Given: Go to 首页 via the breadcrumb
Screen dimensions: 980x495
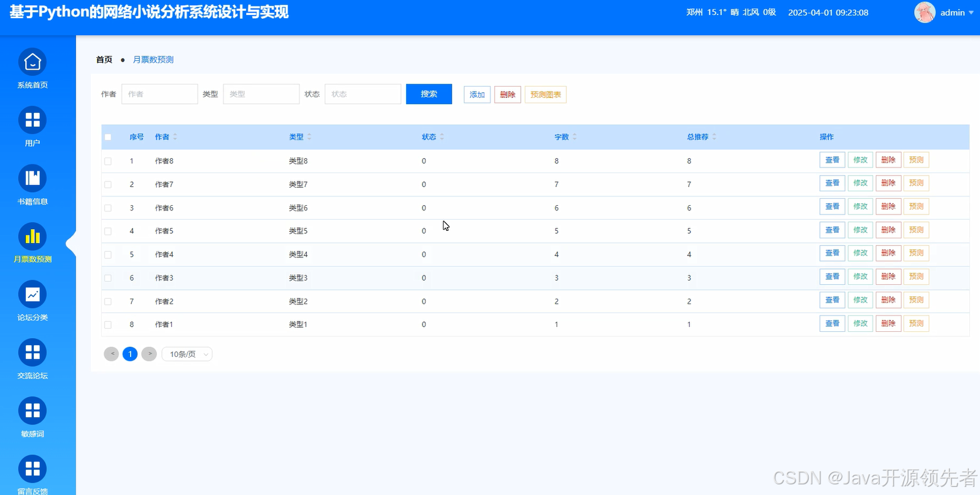Looking at the screenshot, I should (x=104, y=60).
